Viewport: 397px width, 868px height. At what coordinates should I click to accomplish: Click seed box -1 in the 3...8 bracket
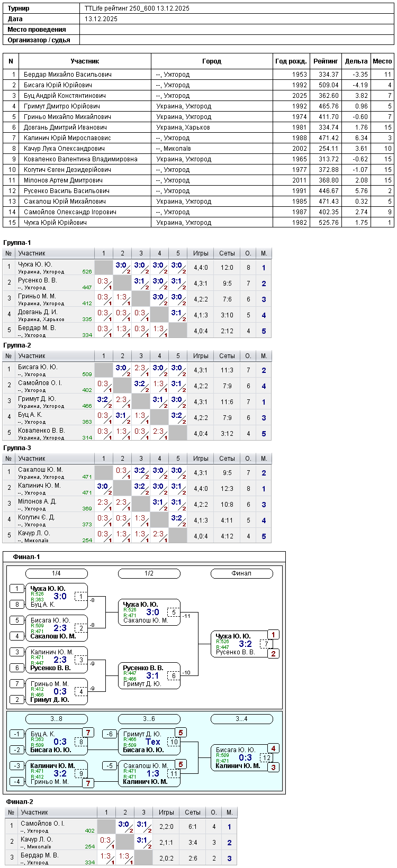pyautogui.click(x=17, y=734)
